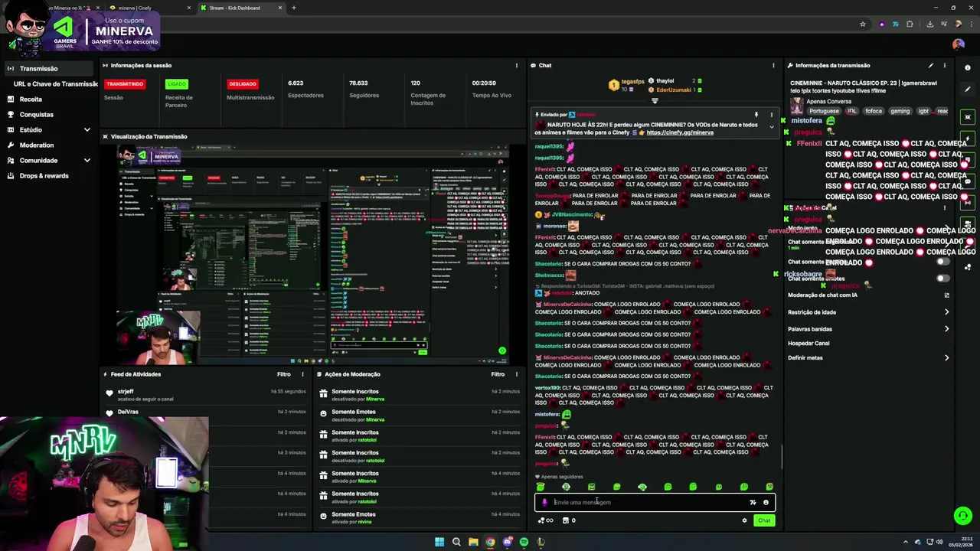Click the green support headset button
The image size is (980, 551).
click(x=963, y=516)
